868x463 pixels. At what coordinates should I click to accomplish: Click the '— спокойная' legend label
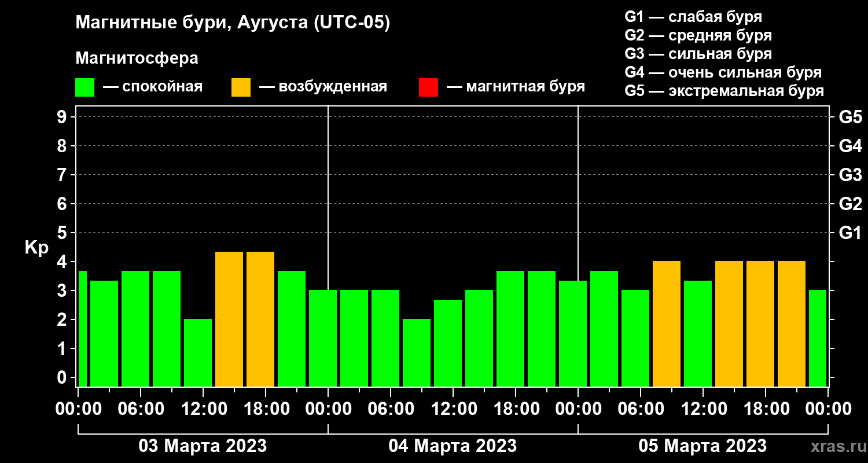click(153, 87)
